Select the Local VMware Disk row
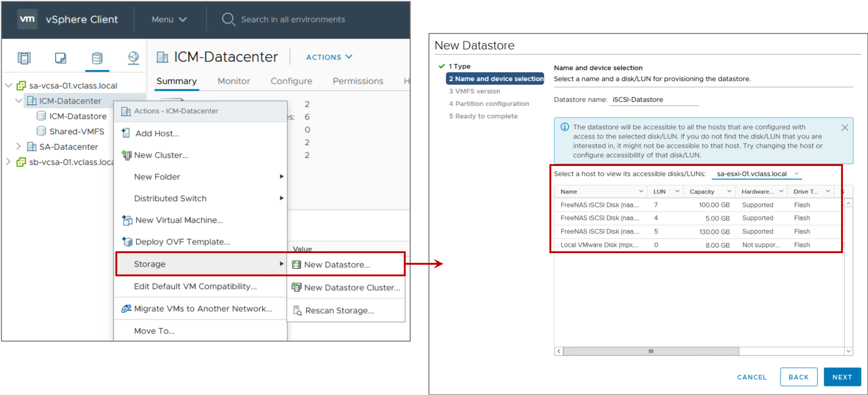 698,245
